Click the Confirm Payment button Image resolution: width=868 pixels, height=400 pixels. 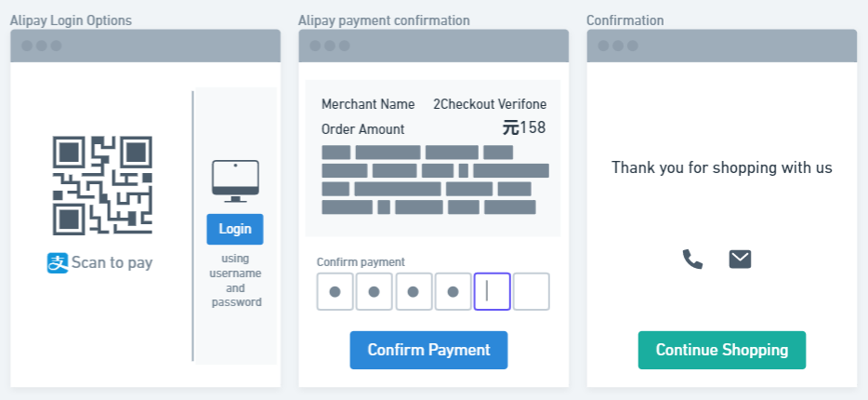point(428,350)
